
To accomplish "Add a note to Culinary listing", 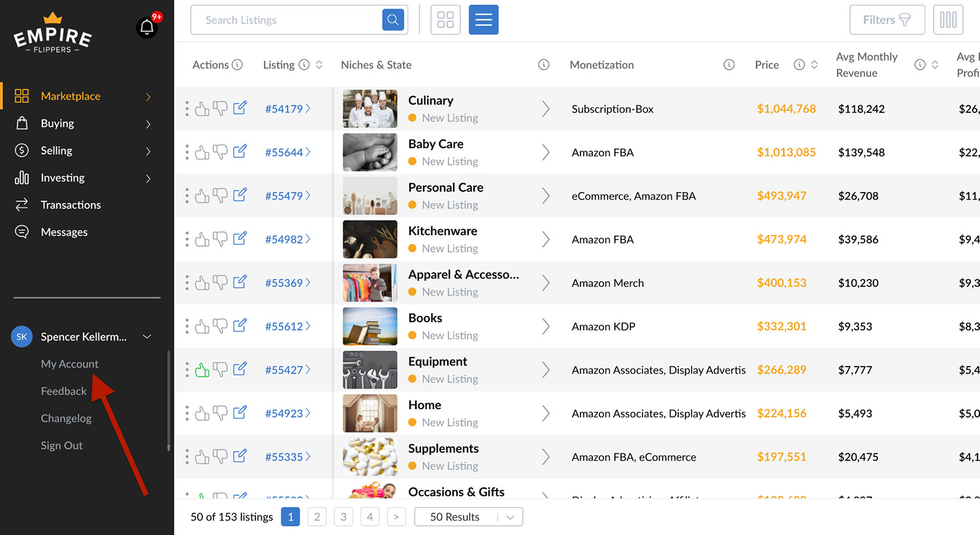I will click(x=240, y=108).
